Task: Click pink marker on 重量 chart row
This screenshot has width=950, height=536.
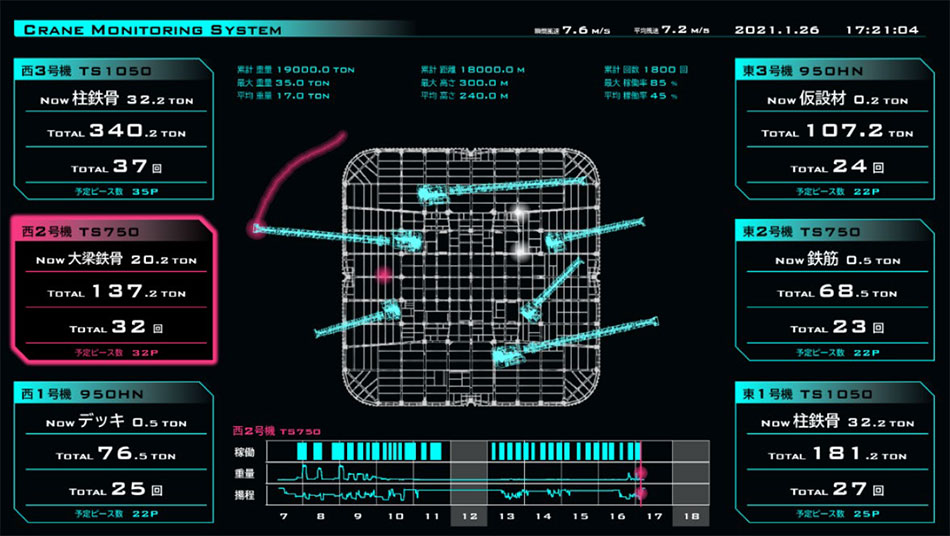Action: (x=640, y=472)
